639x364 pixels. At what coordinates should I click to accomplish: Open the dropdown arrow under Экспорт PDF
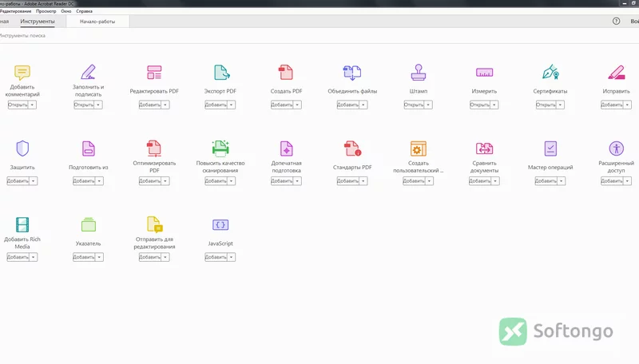tap(231, 105)
